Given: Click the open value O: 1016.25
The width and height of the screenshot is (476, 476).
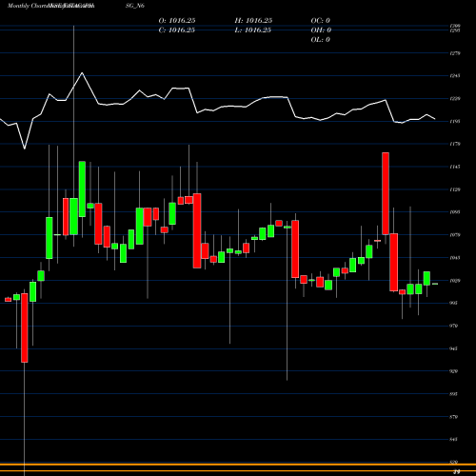Looking at the screenshot, I should [177, 20].
